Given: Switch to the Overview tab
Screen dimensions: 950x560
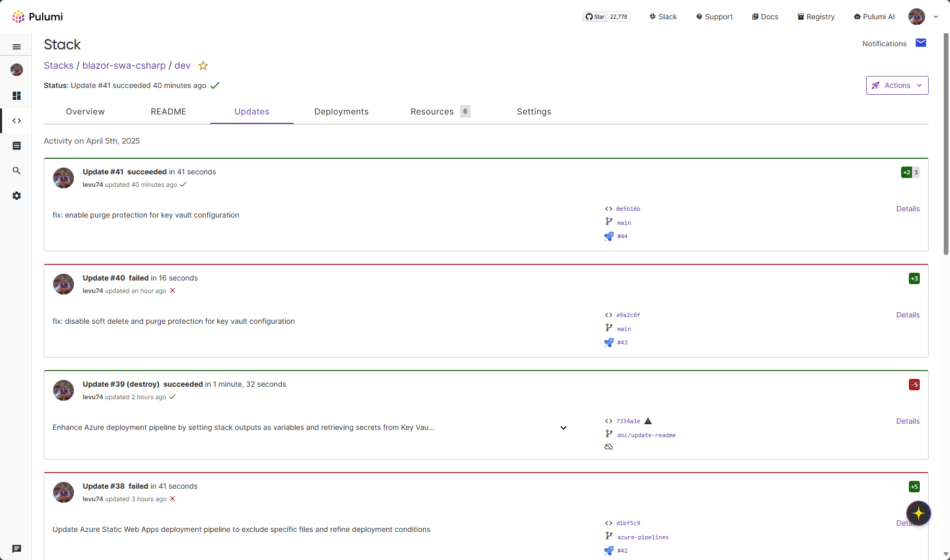Looking at the screenshot, I should tap(85, 111).
